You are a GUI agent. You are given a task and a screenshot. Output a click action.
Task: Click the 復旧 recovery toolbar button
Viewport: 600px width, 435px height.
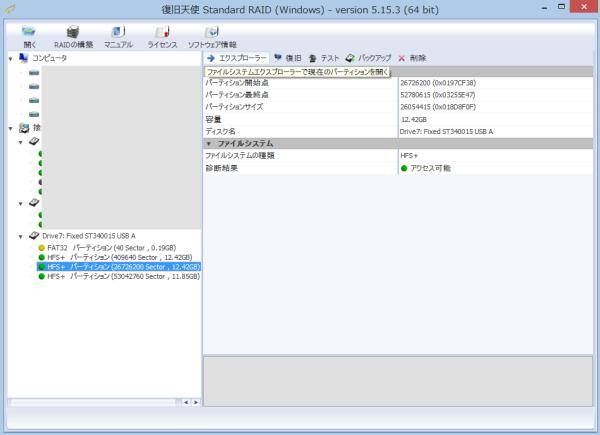pyautogui.click(x=287, y=59)
